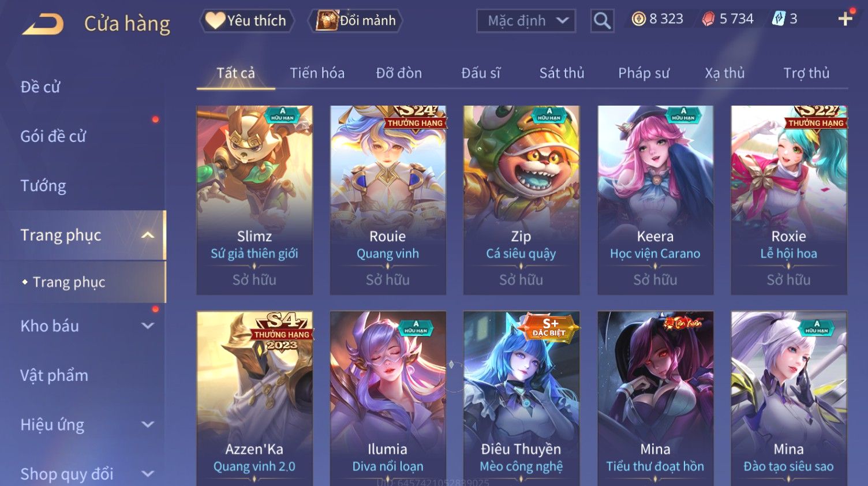Select the Keera Học viện Carano skin
Viewport: 868px width, 486px height.
click(x=655, y=200)
